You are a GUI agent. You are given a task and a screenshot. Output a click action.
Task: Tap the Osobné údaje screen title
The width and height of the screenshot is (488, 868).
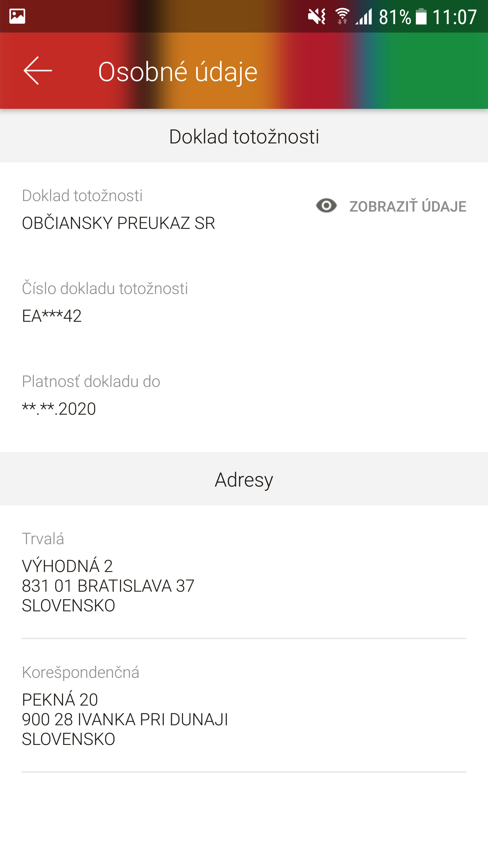click(178, 72)
